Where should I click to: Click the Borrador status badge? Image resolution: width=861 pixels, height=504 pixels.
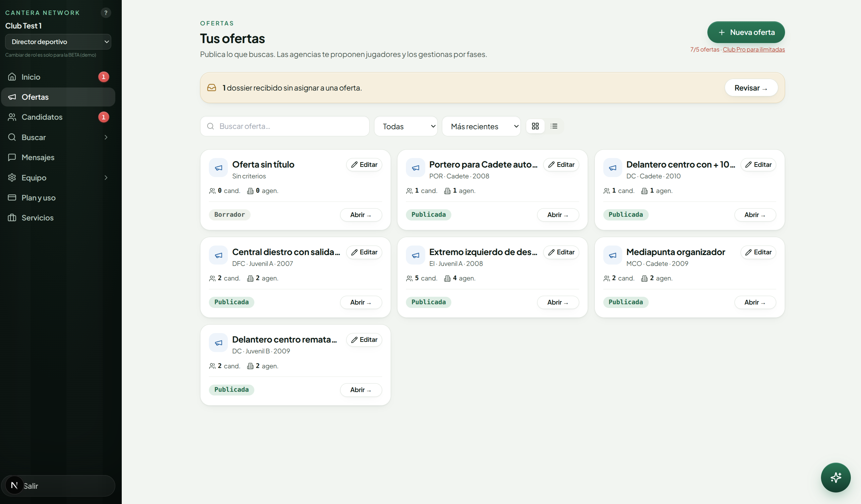230,215
